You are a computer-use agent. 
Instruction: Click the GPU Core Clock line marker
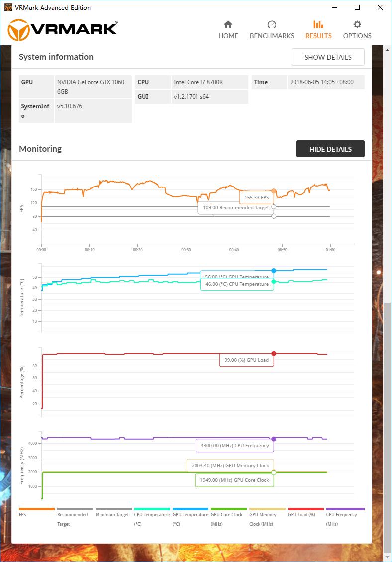click(274, 473)
